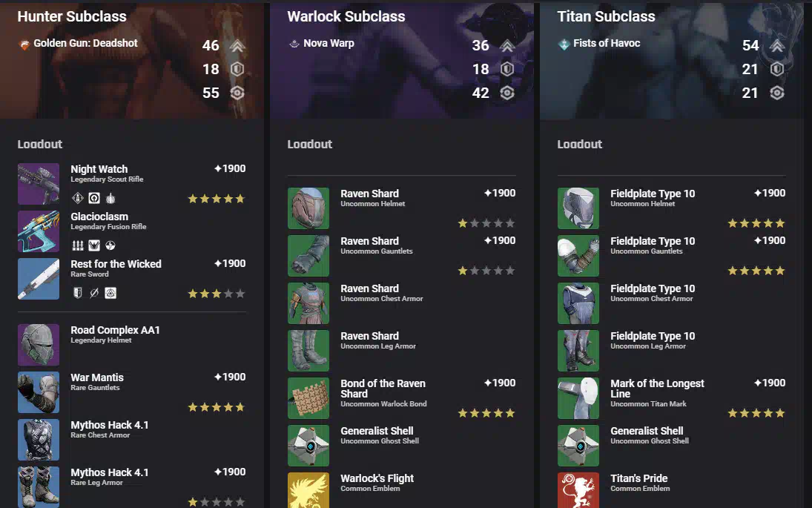Select the middle perk icon under Glacioclasm
The image size is (812, 508).
[94, 245]
